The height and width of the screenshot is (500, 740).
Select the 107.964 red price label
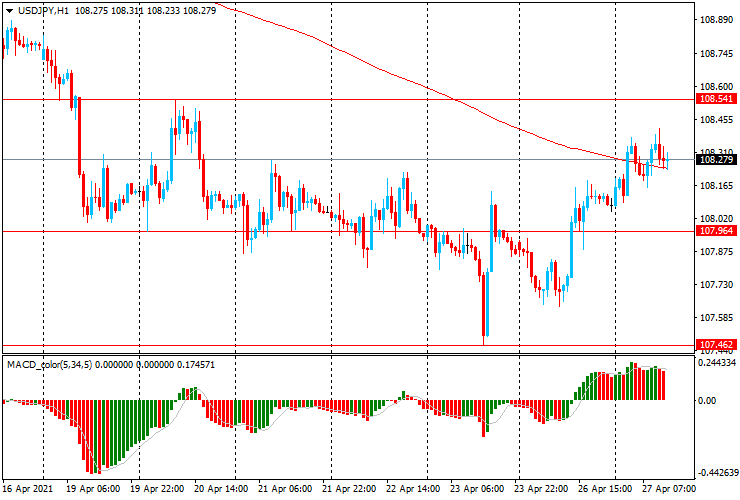point(716,230)
